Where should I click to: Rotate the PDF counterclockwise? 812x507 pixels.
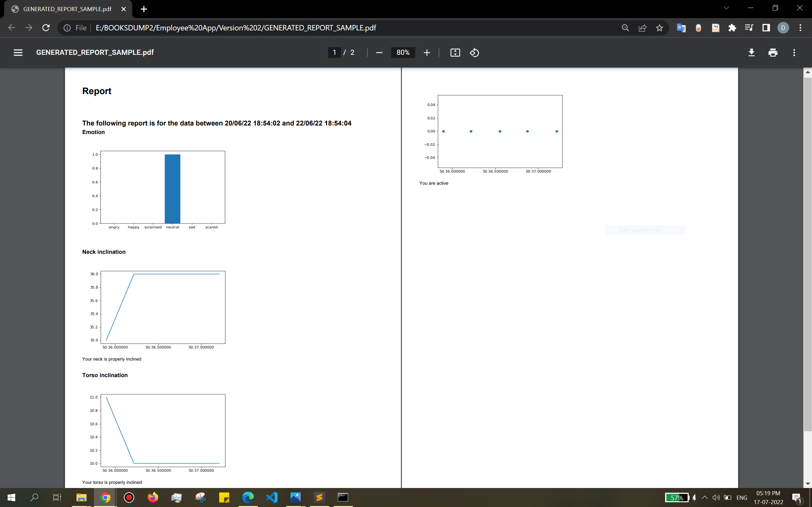(474, 53)
